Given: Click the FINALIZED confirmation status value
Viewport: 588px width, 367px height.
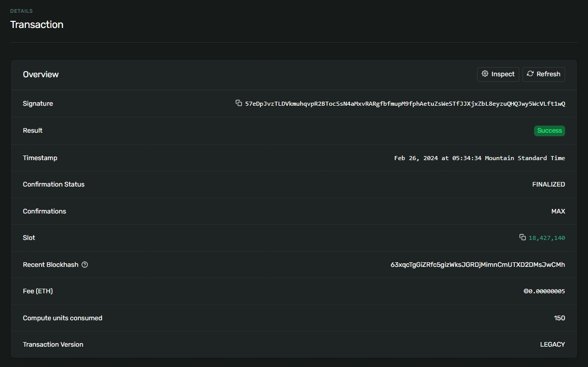Looking at the screenshot, I should (x=548, y=185).
